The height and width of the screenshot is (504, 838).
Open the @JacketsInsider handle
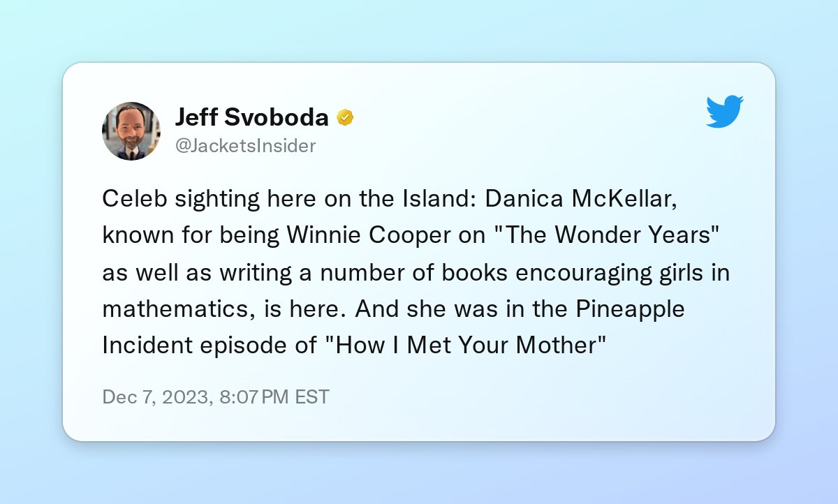pos(244,146)
